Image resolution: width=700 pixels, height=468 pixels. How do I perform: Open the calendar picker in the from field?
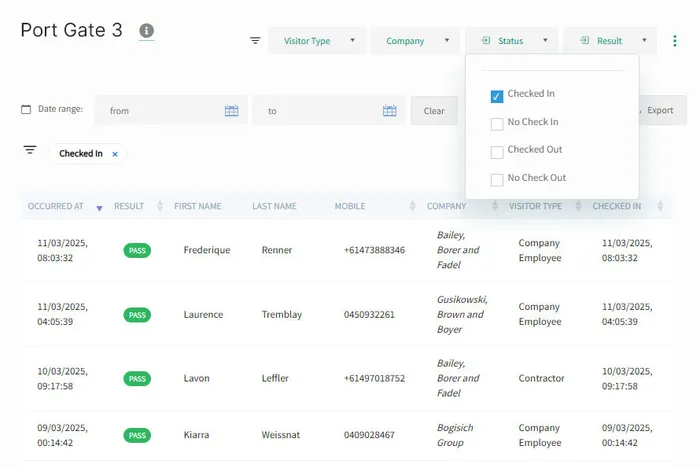click(x=231, y=111)
